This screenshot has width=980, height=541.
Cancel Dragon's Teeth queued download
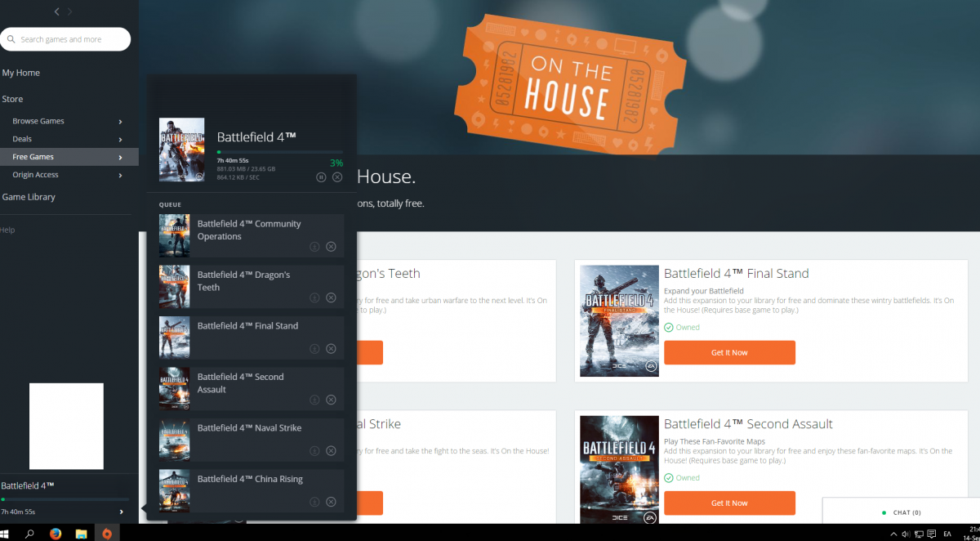(x=331, y=297)
